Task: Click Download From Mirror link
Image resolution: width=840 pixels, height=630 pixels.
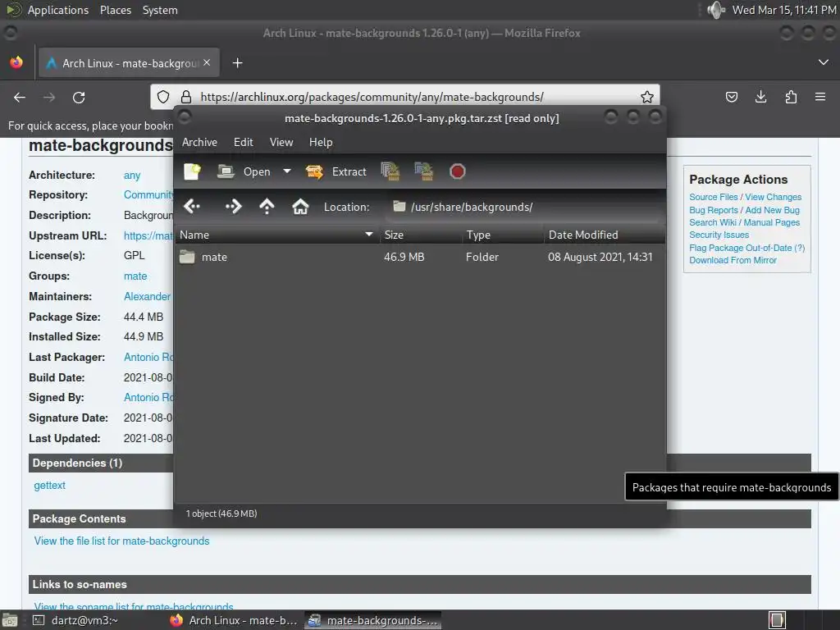Action: [x=733, y=260]
